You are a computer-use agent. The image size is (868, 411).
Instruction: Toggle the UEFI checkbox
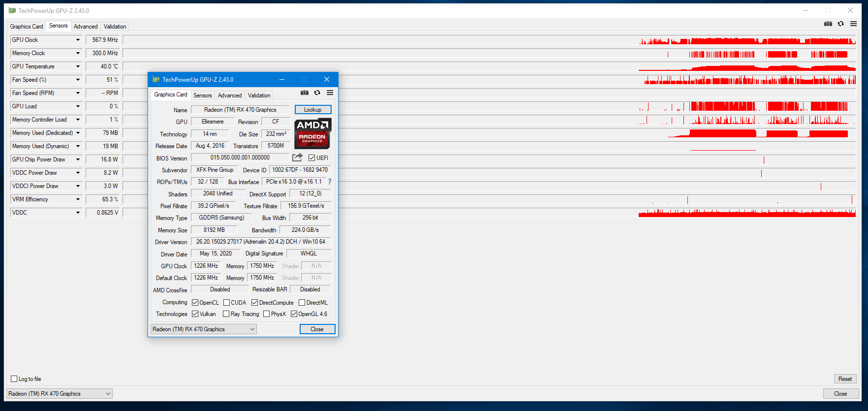pos(311,158)
